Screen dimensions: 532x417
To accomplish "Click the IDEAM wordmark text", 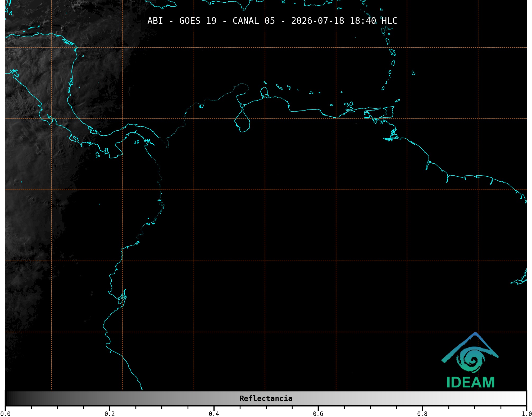I will (x=470, y=382).
